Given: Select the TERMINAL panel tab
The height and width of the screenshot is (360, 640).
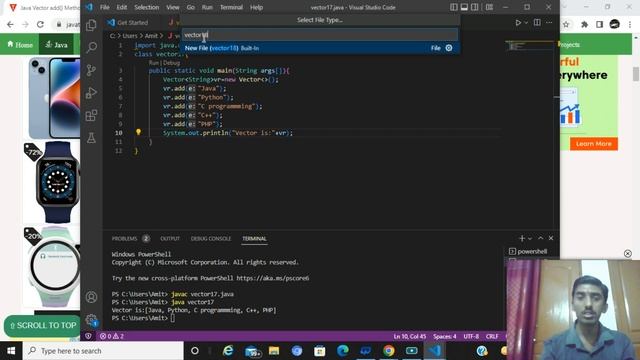Looking at the screenshot, I should (254, 239).
